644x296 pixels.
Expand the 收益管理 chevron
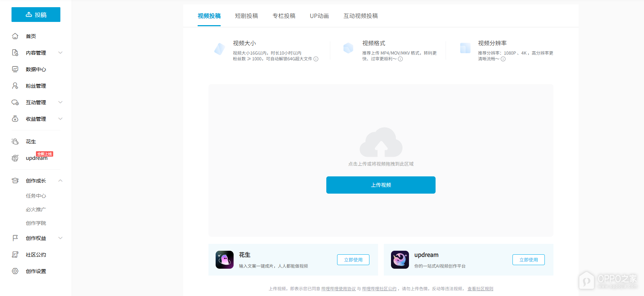click(x=60, y=119)
